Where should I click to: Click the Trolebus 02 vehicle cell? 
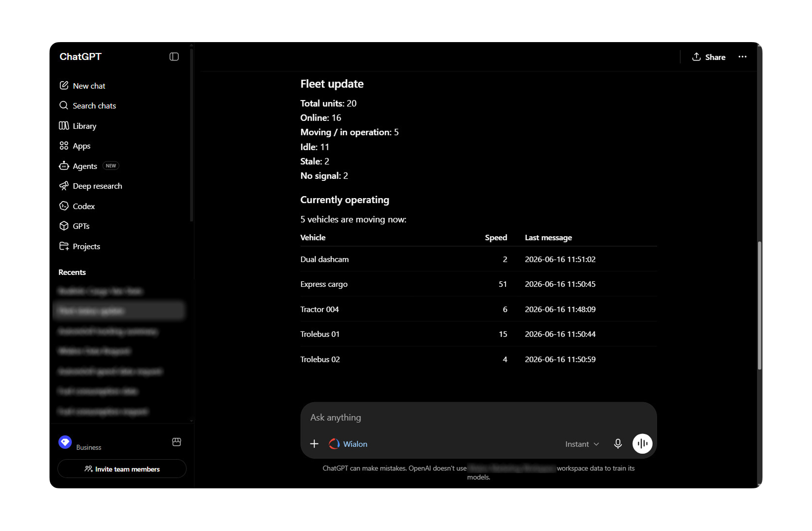(x=320, y=359)
